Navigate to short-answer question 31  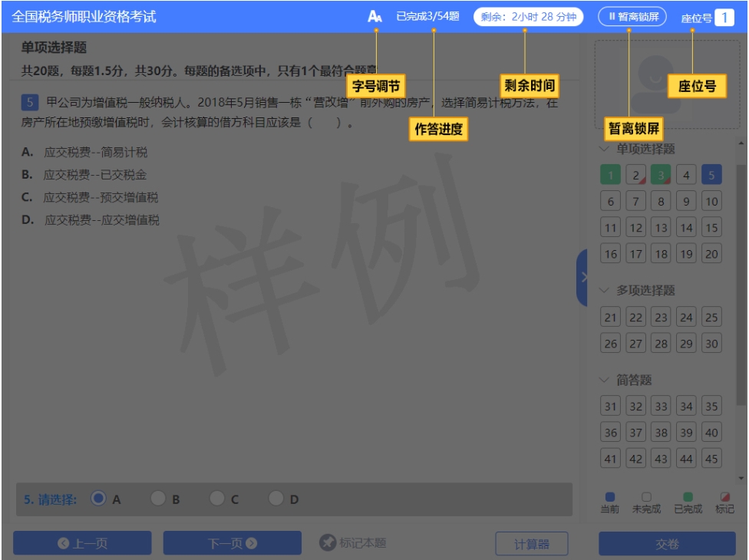pyautogui.click(x=610, y=407)
